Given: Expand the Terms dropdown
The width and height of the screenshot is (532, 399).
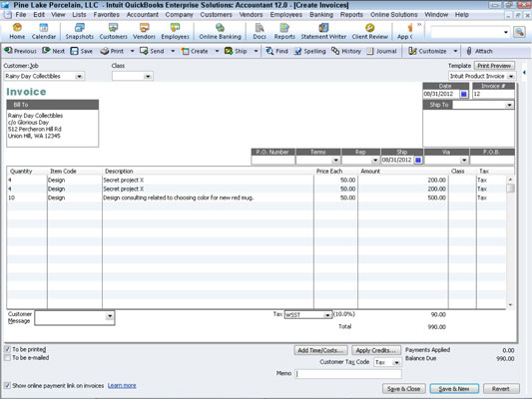Looking at the screenshot, I should [335, 160].
